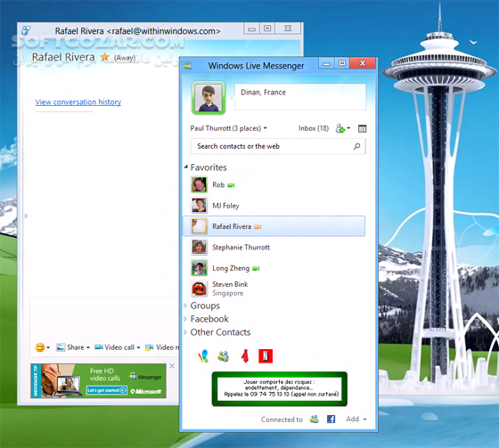Click message text area in conversation window

click(x=104, y=319)
